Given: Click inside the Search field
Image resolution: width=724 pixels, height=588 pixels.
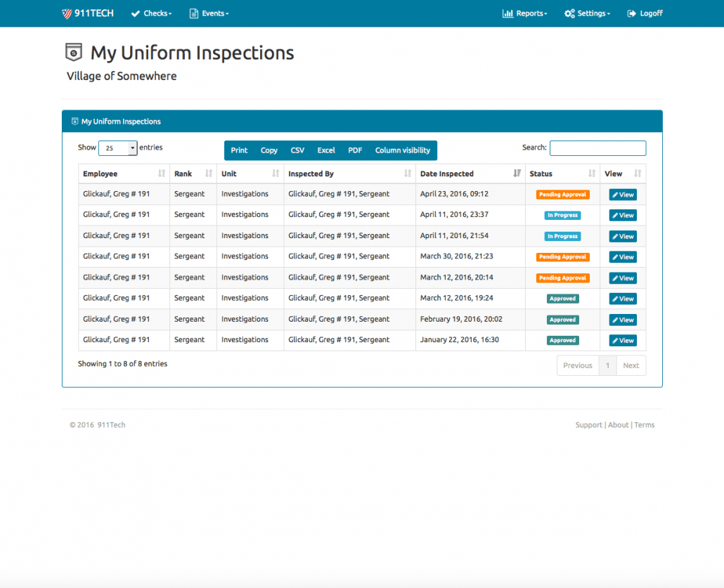Looking at the screenshot, I should (x=597, y=148).
